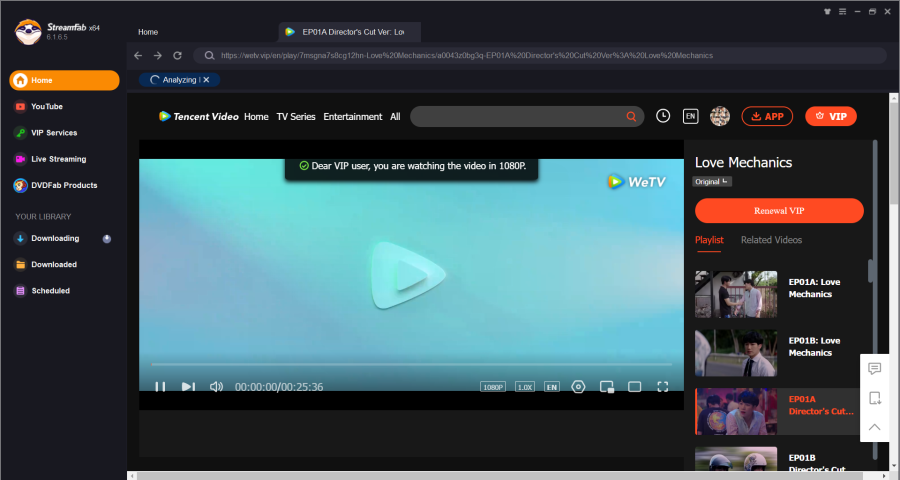Enable picture-in-picture mode
900x480 pixels.
coord(607,387)
